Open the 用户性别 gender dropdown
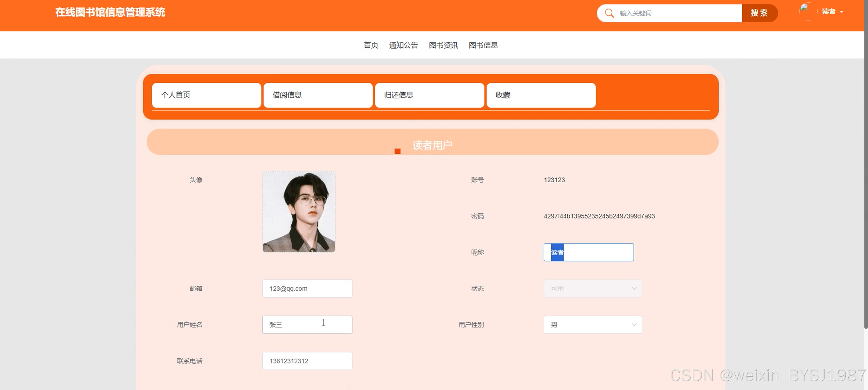 tap(593, 324)
